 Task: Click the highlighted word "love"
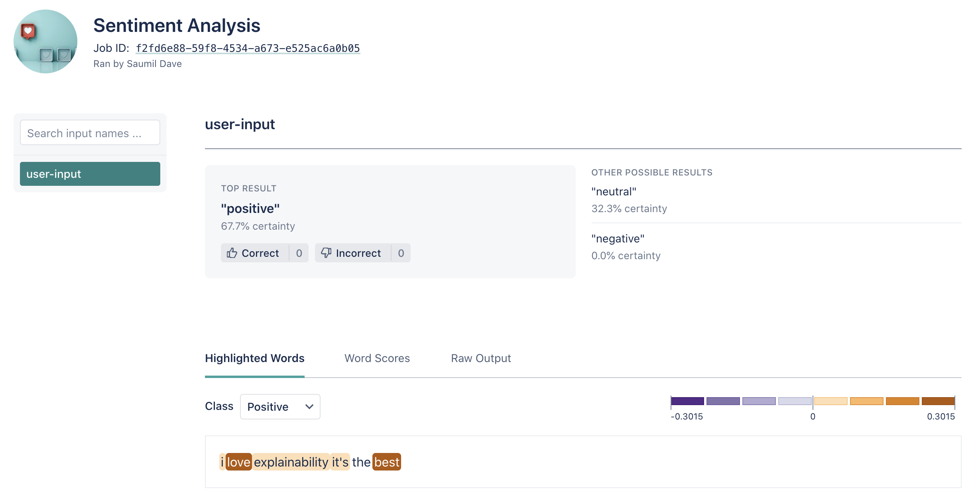coord(238,462)
